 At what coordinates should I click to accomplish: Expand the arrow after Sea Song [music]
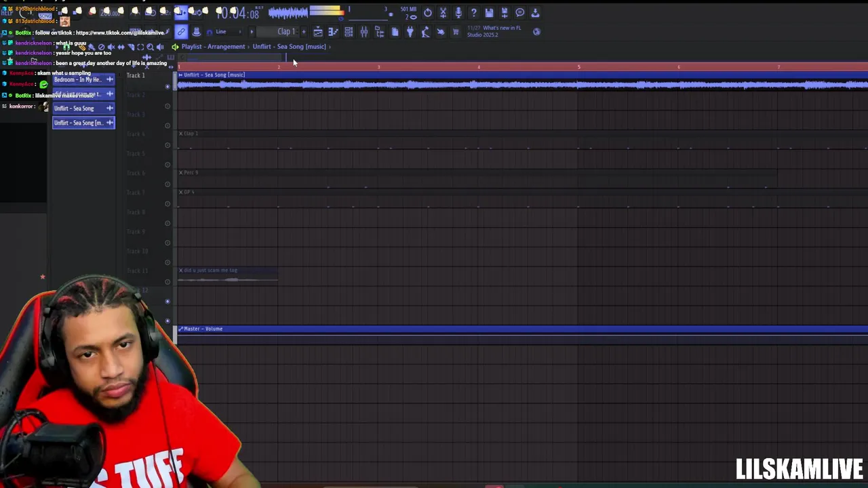click(x=330, y=47)
